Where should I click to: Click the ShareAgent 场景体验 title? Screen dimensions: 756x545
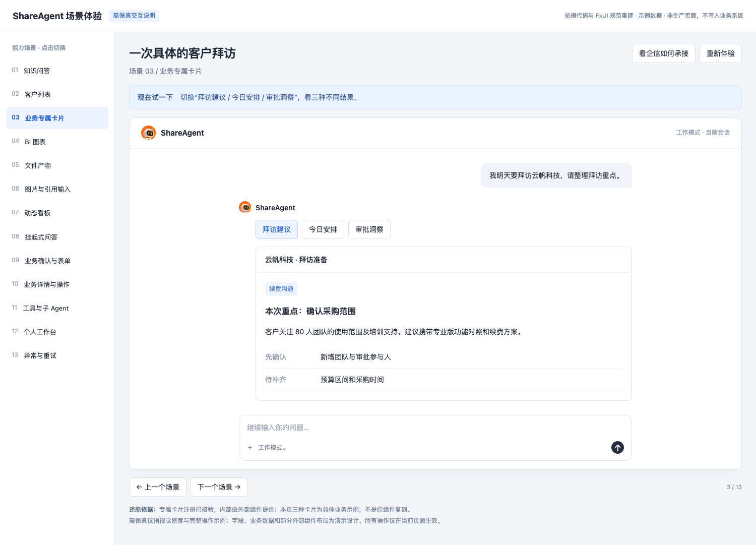click(57, 16)
